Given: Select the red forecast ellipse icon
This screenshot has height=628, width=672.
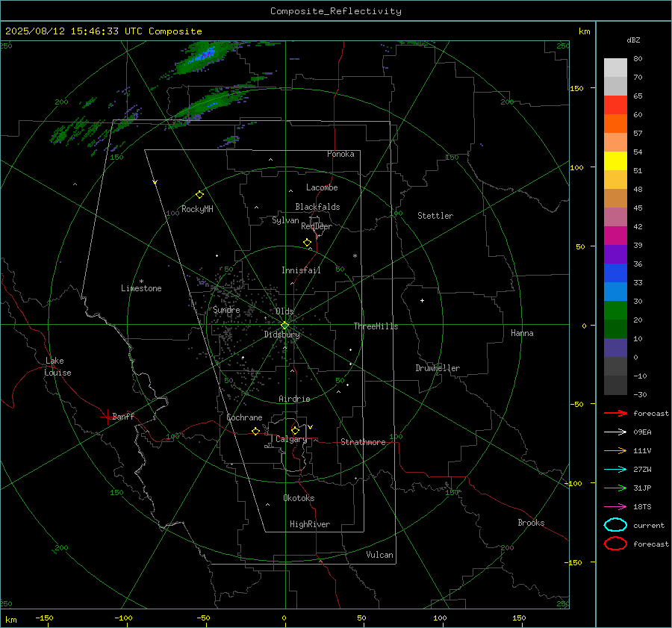Looking at the screenshot, I should pyautogui.click(x=615, y=544).
